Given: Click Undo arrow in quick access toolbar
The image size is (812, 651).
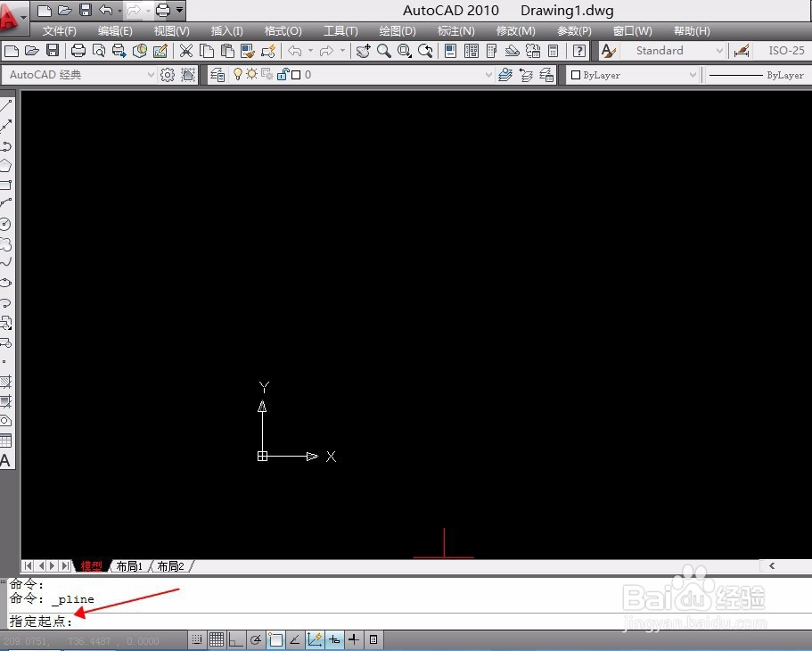Looking at the screenshot, I should [x=106, y=10].
